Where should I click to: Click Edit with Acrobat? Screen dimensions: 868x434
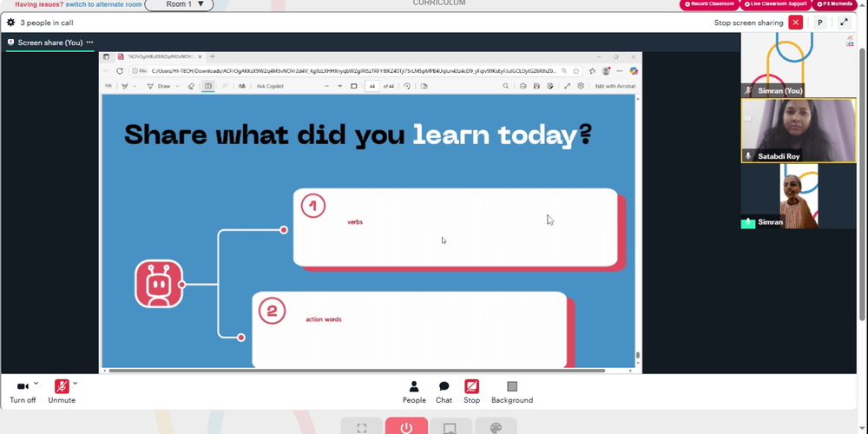[x=615, y=86]
